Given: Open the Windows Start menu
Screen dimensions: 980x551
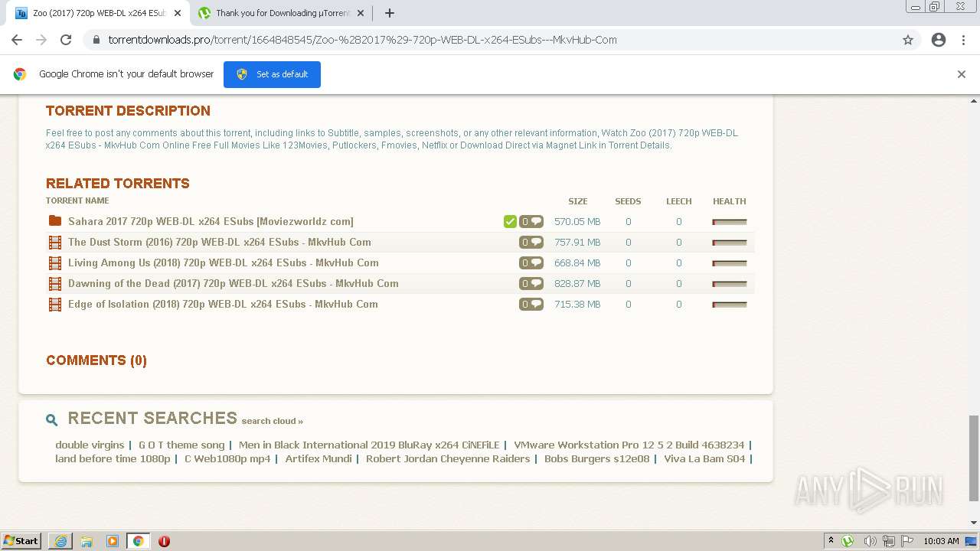Looking at the screenshot, I should click(21, 540).
